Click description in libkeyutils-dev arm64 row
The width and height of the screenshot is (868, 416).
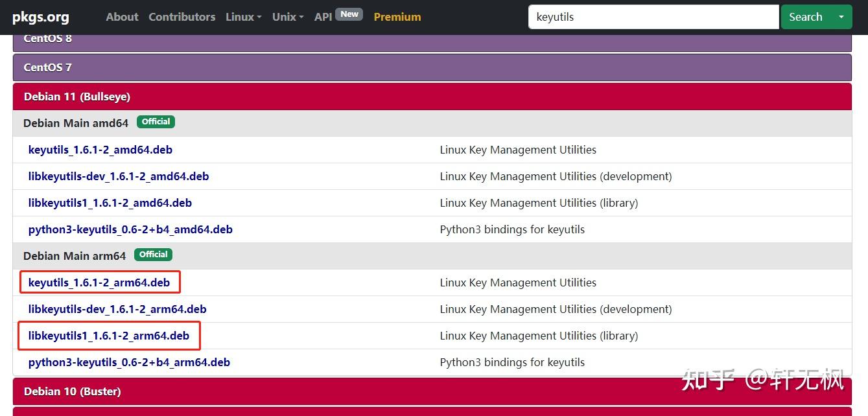[556, 309]
